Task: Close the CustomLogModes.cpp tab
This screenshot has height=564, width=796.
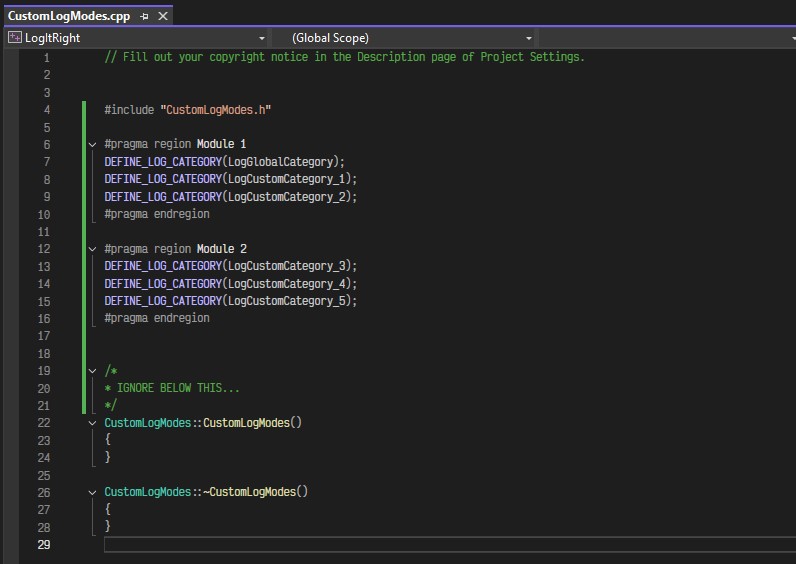Action: pos(162,17)
